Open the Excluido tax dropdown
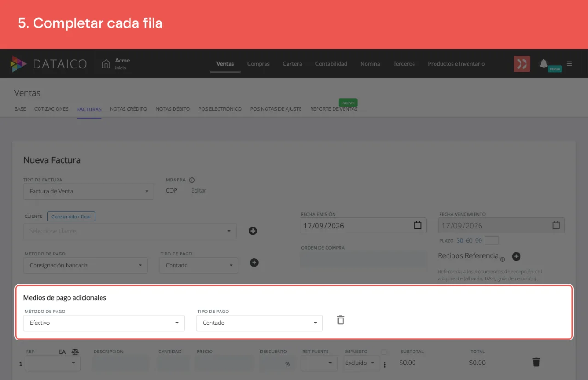 tap(361, 363)
